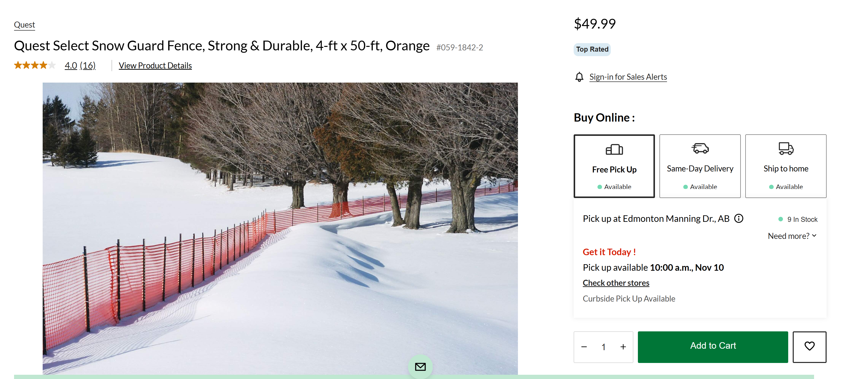Image resolution: width=868 pixels, height=379 pixels.
Task: Expand the Need more? dropdown
Action: pyautogui.click(x=792, y=236)
